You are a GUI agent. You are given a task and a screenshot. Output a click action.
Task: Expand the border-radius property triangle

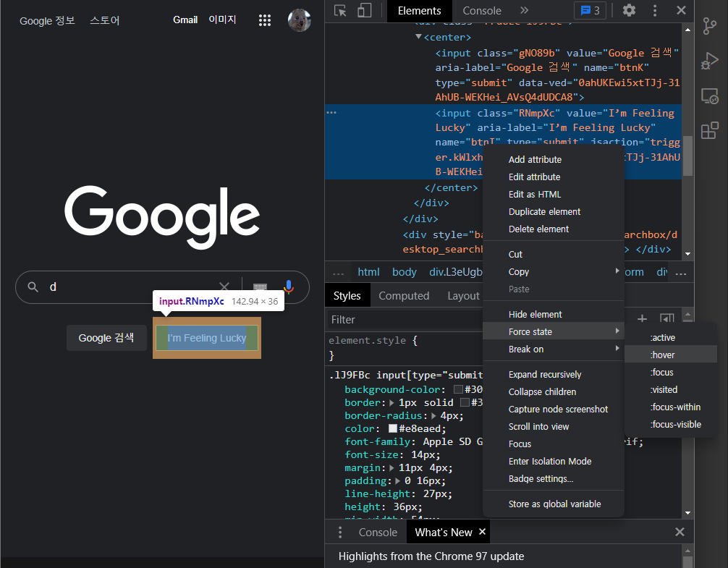[433, 416]
